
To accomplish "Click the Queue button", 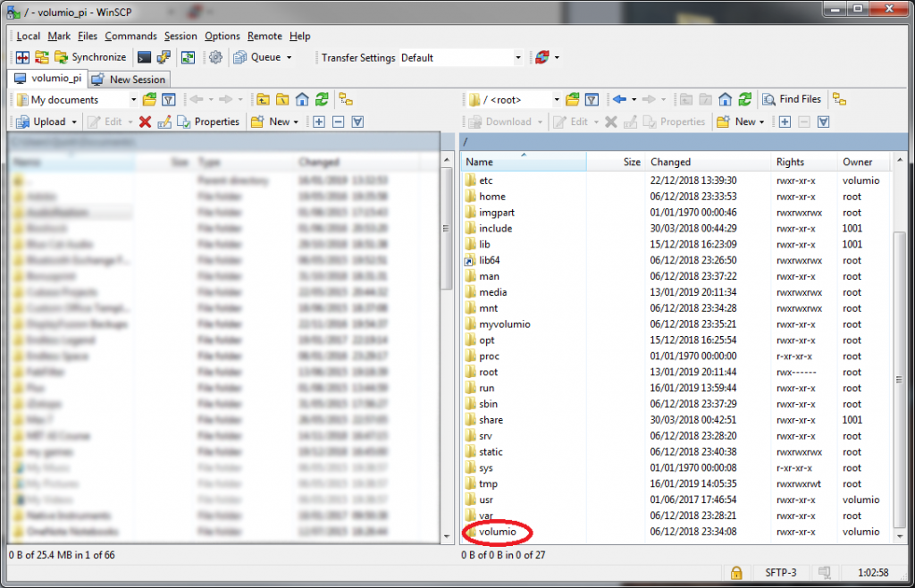I will coord(258,57).
